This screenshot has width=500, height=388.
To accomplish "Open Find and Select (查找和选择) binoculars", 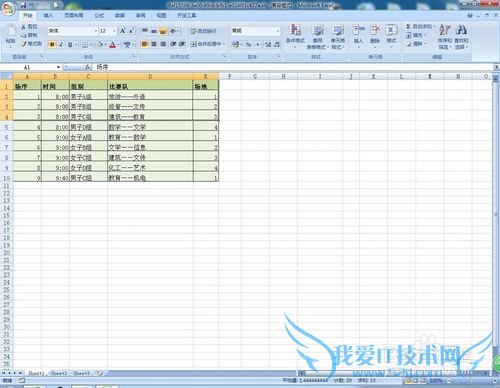I will (x=461, y=37).
